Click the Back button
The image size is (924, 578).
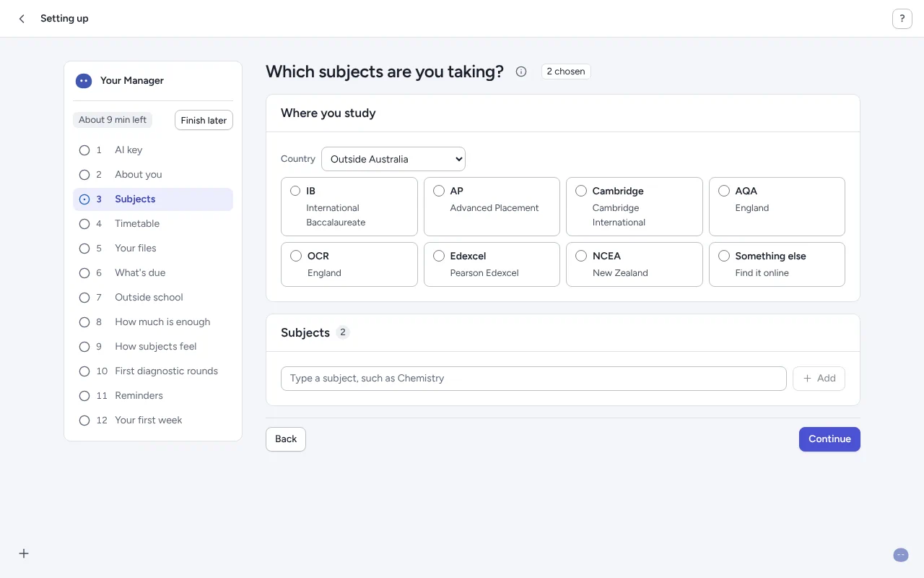pos(286,439)
